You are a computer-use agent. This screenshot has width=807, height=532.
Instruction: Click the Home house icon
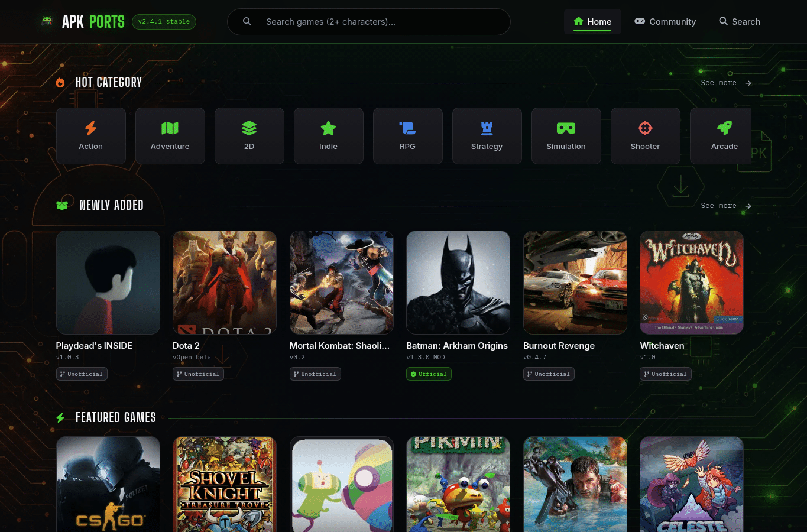[579, 21]
